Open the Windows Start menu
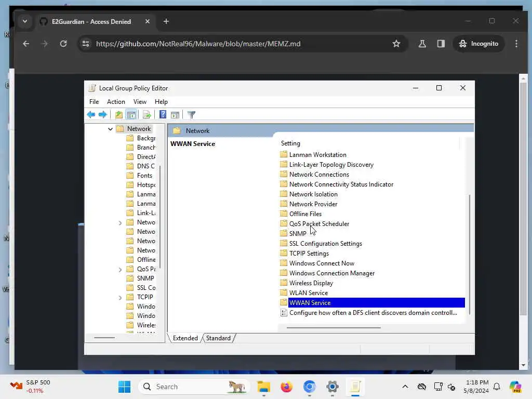Image resolution: width=532 pixels, height=399 pixels. (x=124, y=387)
